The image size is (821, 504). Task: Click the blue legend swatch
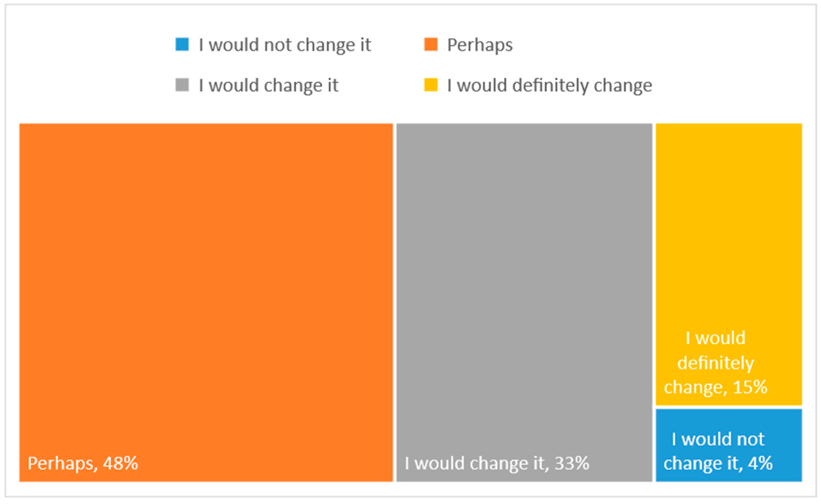tap(182, 44)
